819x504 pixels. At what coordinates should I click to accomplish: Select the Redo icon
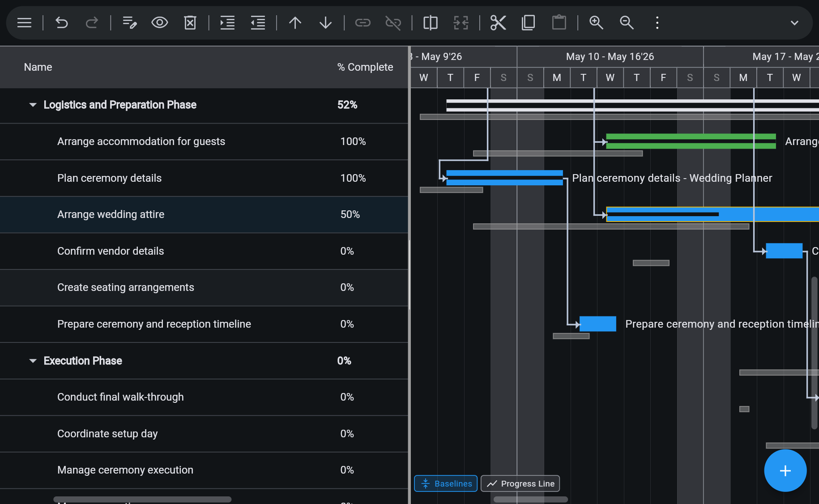click(x=92, y=23)
